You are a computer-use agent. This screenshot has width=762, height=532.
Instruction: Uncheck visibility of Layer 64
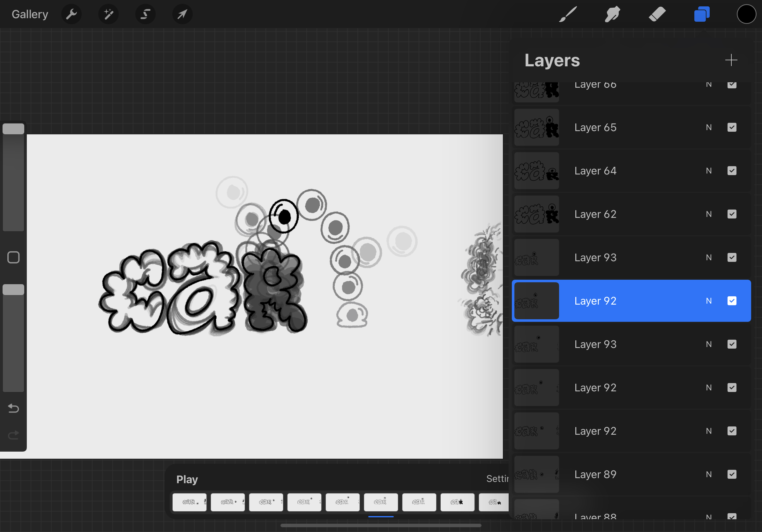tap(732, 171)
